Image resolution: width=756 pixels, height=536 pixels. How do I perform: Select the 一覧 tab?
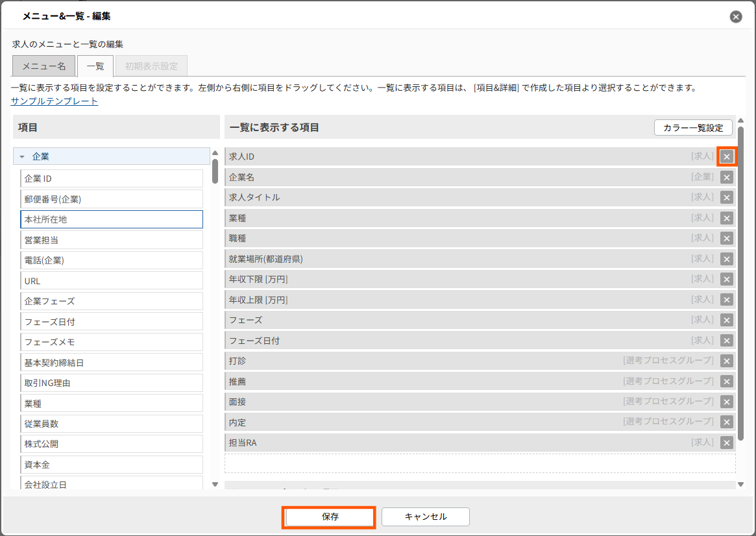(x=95, y=66)
